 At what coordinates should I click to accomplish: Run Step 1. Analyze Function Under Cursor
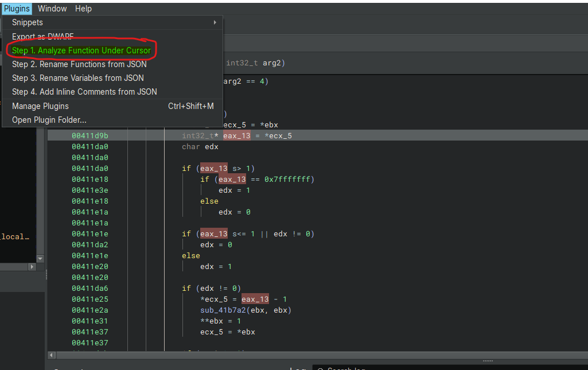81,50
